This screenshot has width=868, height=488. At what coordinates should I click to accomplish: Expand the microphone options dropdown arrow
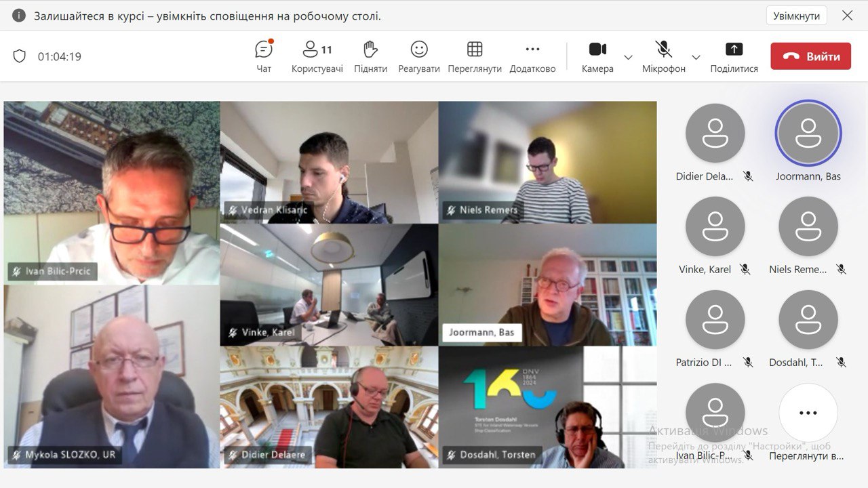click(696, 57)
